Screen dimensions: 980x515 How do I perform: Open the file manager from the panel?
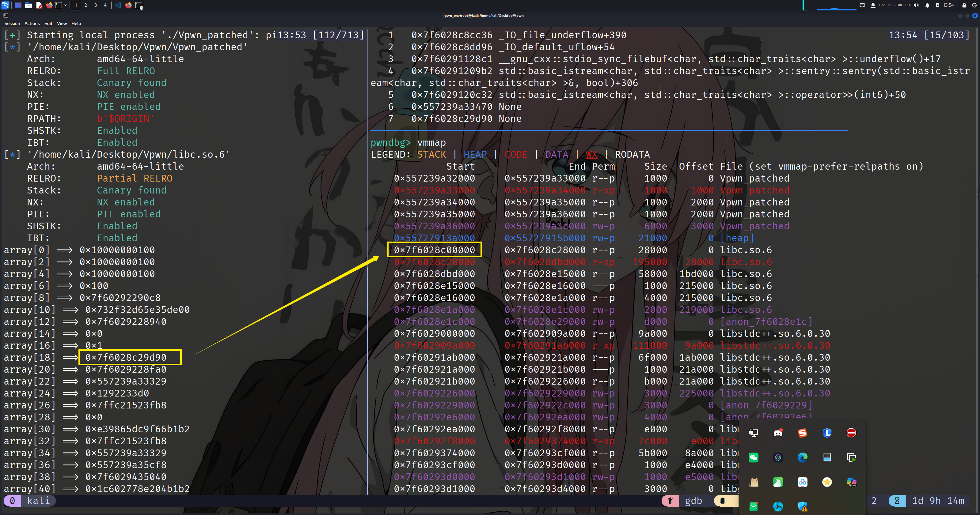(28, 5)
